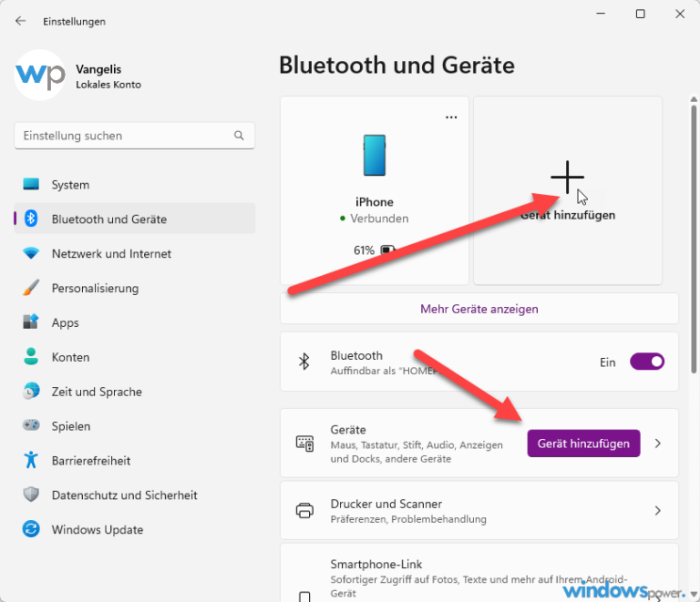The height and width of the screenshot is (602, 700).
Task: Open the Smartphone-Link entry
Action: pos(479,573)
